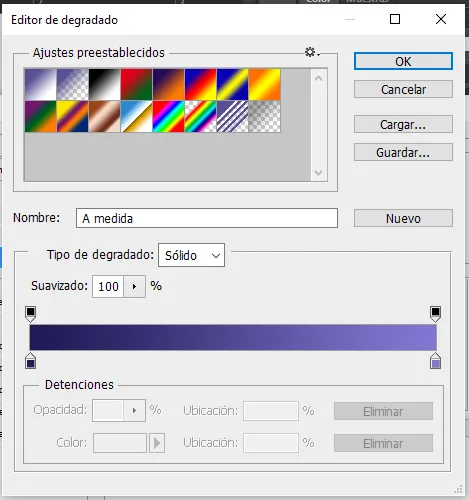Select the foreground-to-background gradient preset
The height and width of the screenshot is (500, 469).
(x=40, y=85)
